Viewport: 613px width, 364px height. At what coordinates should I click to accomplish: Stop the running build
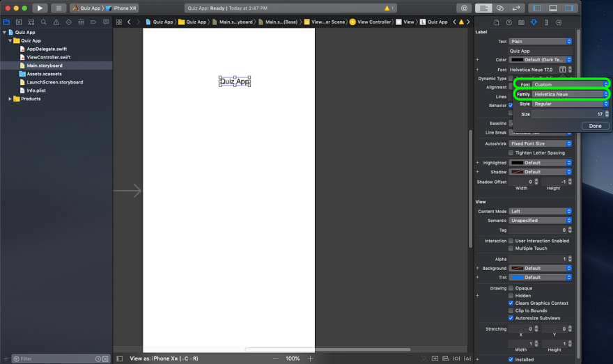[x=59, y=8]
